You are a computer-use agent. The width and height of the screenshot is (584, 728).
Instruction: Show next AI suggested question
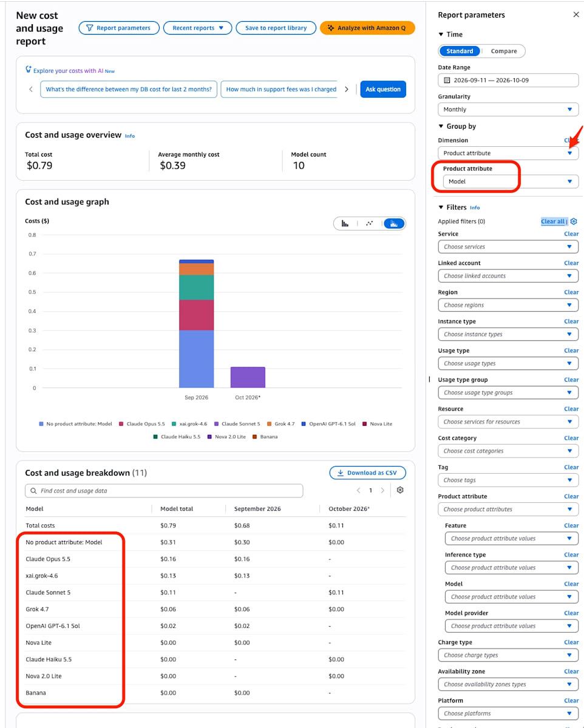point(347,89)
